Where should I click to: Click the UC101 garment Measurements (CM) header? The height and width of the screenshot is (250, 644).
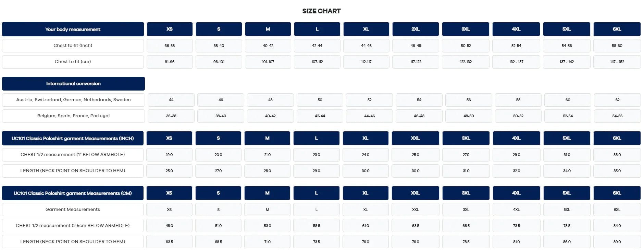pos(73,193)
